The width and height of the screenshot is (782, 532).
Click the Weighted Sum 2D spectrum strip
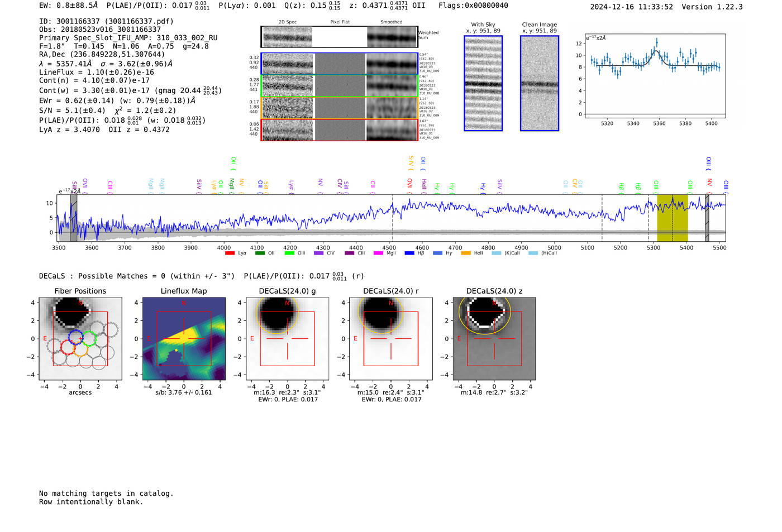[340, 37]
